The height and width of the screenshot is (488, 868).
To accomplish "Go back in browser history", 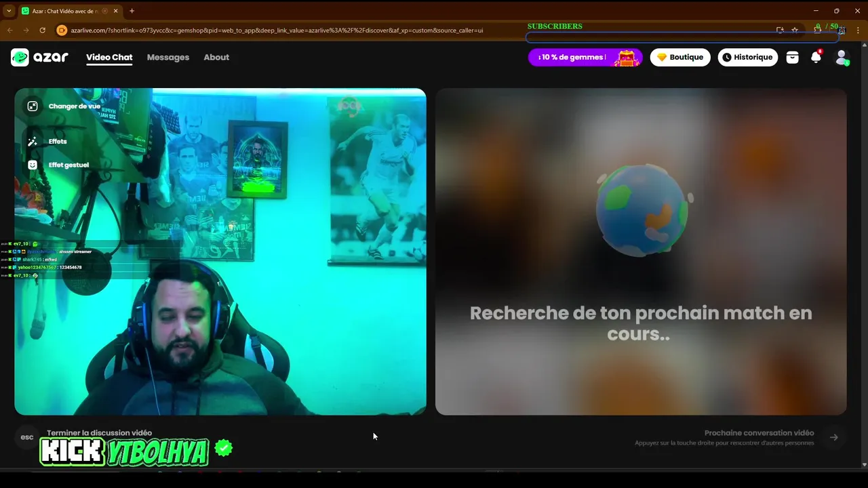I will (x=9, y=30).
